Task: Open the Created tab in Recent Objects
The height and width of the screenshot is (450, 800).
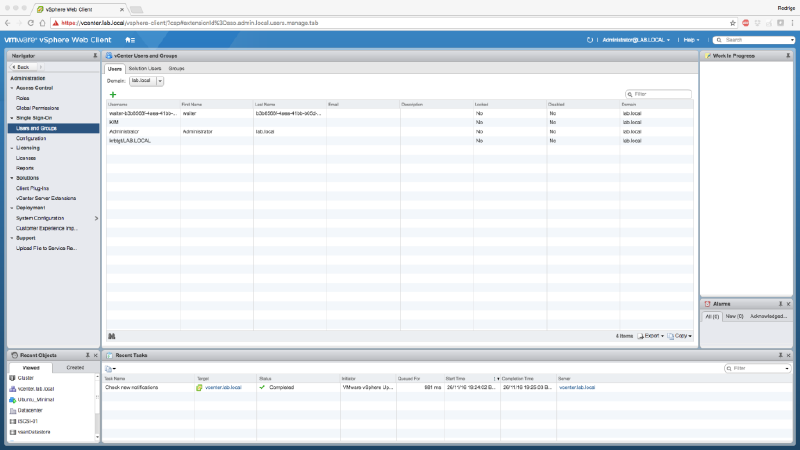Action: pos(75,367)
